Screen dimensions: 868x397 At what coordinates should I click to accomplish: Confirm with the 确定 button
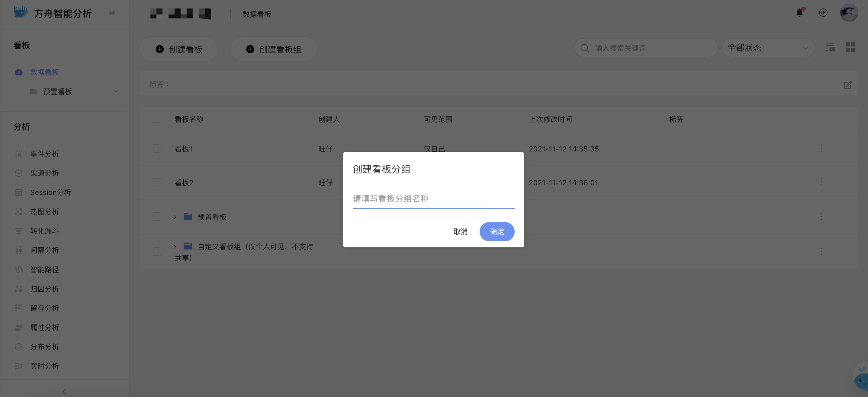(497, 231)
